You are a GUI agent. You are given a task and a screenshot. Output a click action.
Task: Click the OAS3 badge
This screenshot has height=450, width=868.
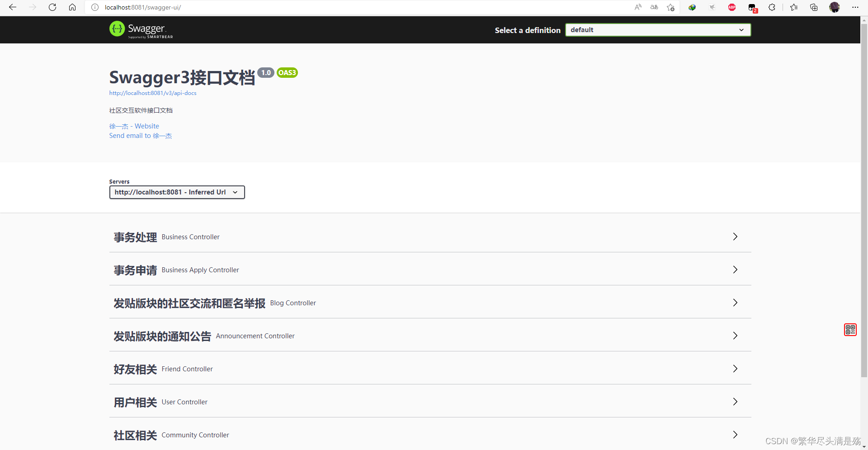(287, 72)
